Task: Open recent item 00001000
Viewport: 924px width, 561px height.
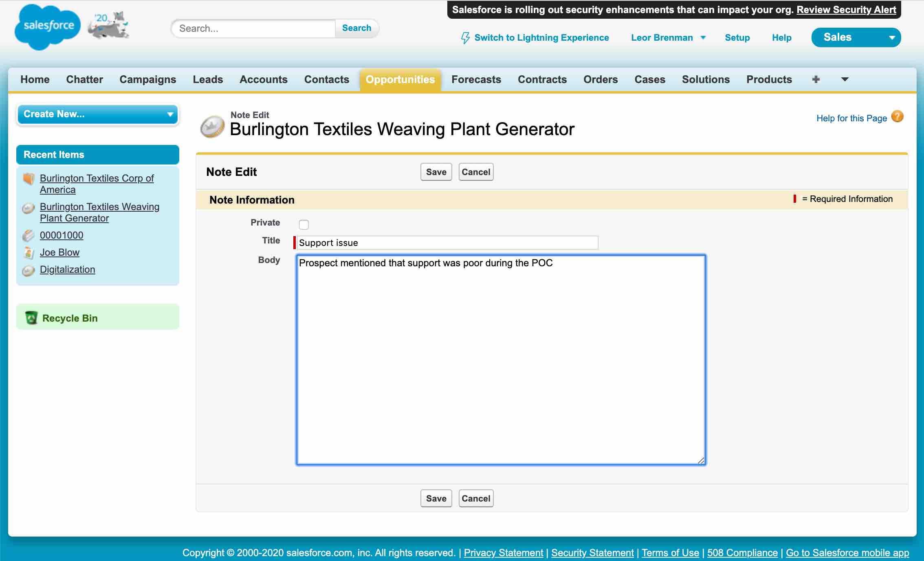Action: click(x=62, y=235)
